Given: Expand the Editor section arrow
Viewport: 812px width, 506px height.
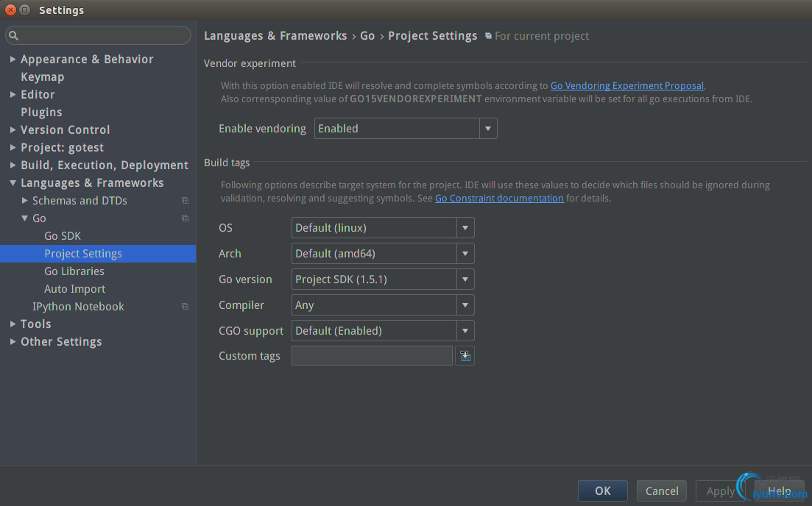Looking at the screenshot, I should (x=13, y=95).
